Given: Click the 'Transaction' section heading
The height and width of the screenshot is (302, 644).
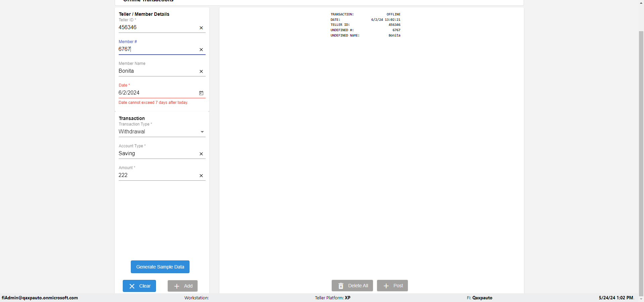Looking at the screenshot, I should click(x=132, y=118).
